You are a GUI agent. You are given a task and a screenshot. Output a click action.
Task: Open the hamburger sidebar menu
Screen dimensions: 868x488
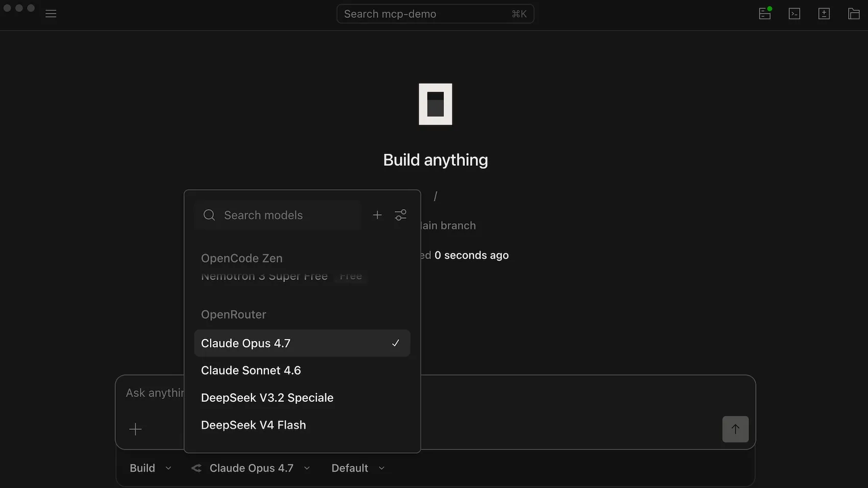[51, 14]
